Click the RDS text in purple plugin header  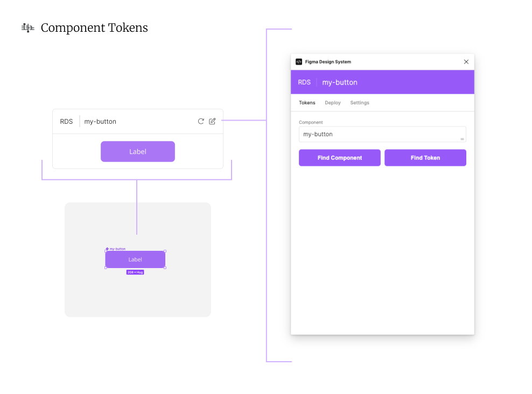[304, 82]
